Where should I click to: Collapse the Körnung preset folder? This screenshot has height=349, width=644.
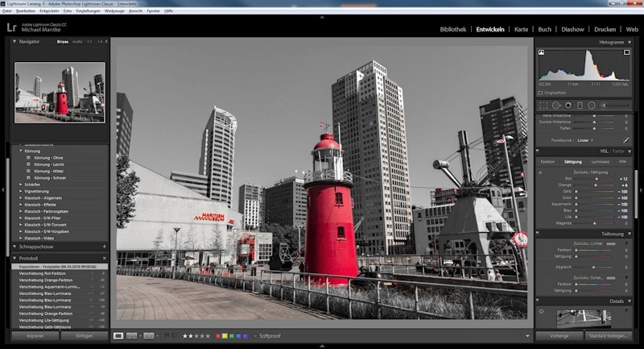[21, 151]
